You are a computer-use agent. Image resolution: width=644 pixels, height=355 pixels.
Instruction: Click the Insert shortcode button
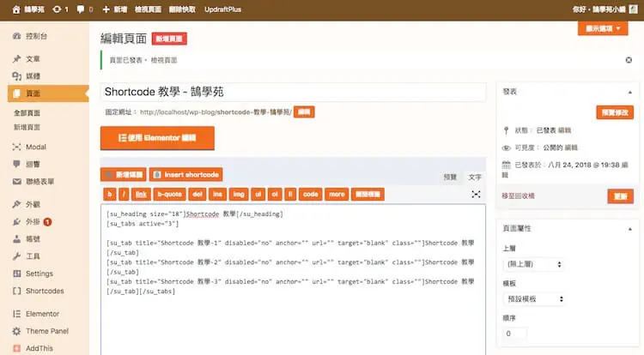point(186,175)
